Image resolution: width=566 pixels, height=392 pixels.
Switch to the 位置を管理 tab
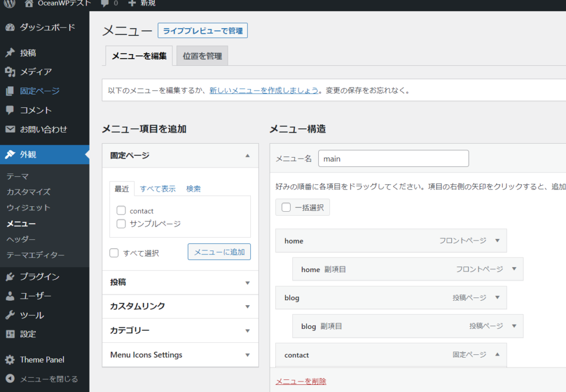point(202,56)
